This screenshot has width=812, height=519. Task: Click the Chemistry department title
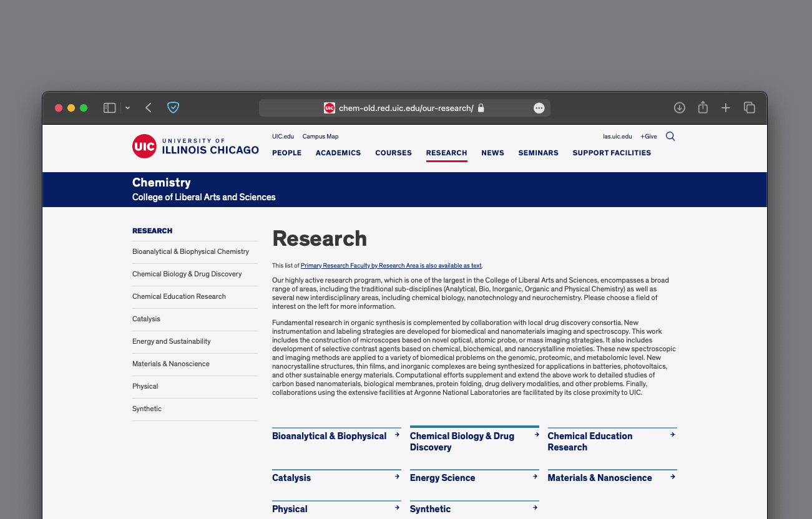(x=162, y=183)
